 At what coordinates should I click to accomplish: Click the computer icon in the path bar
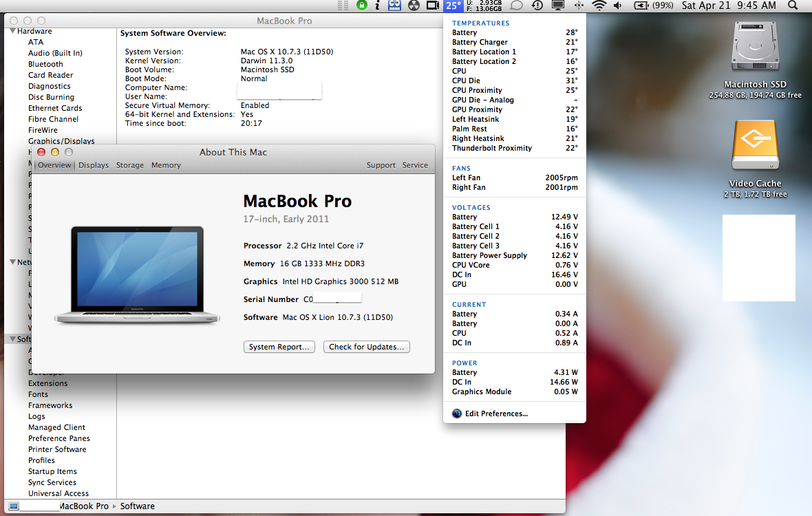click(14, 506)
